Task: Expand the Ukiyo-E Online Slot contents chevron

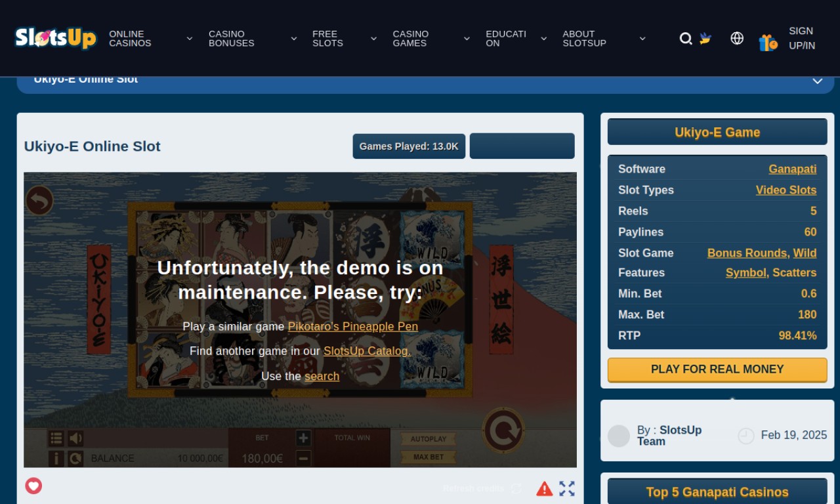Action: [x=817, y=81]
